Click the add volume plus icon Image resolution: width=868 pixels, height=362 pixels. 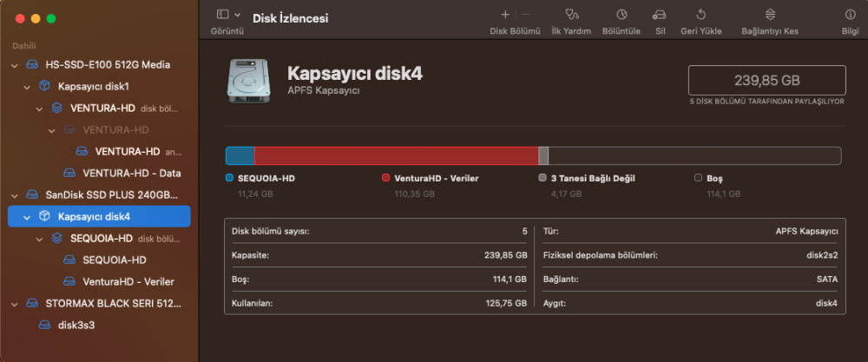coord(505,15)
